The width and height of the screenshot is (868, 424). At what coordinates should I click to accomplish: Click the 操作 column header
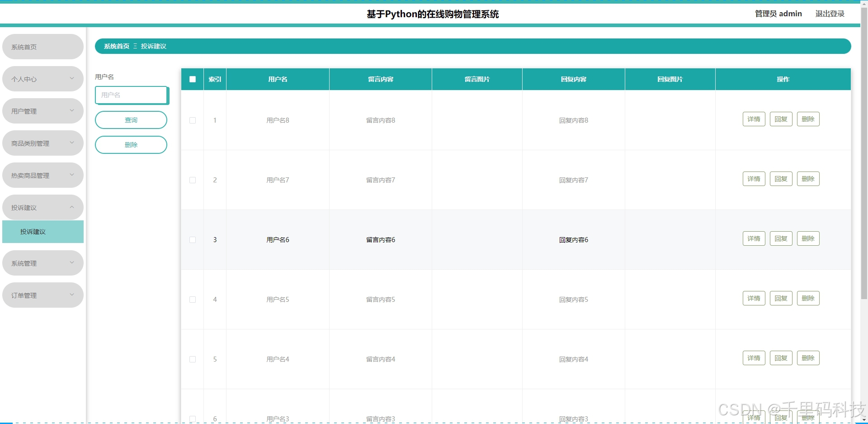[783, 79]
